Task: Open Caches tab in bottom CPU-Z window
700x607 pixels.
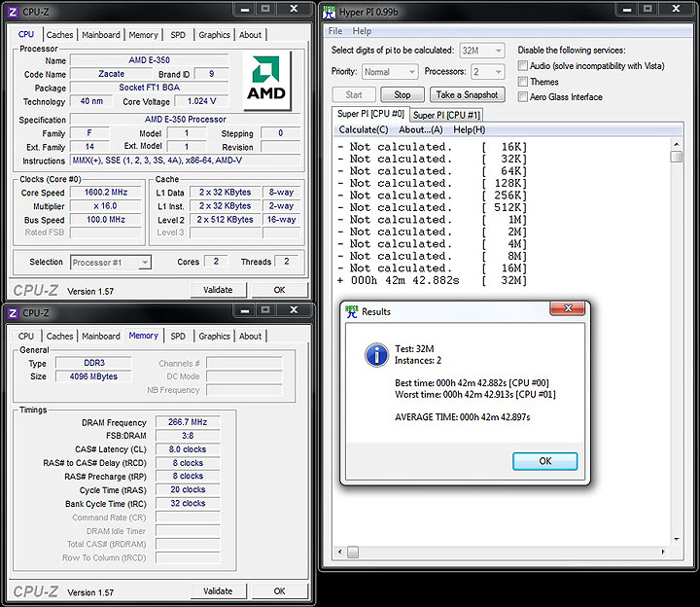Action: tap(59, 336)
